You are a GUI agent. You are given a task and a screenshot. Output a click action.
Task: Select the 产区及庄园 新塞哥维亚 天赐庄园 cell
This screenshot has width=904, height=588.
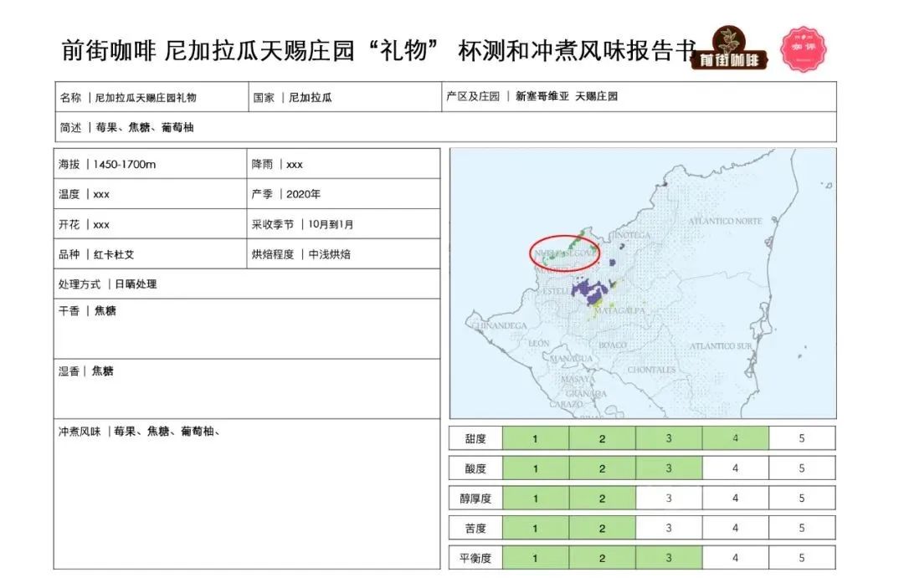(639, 97)
